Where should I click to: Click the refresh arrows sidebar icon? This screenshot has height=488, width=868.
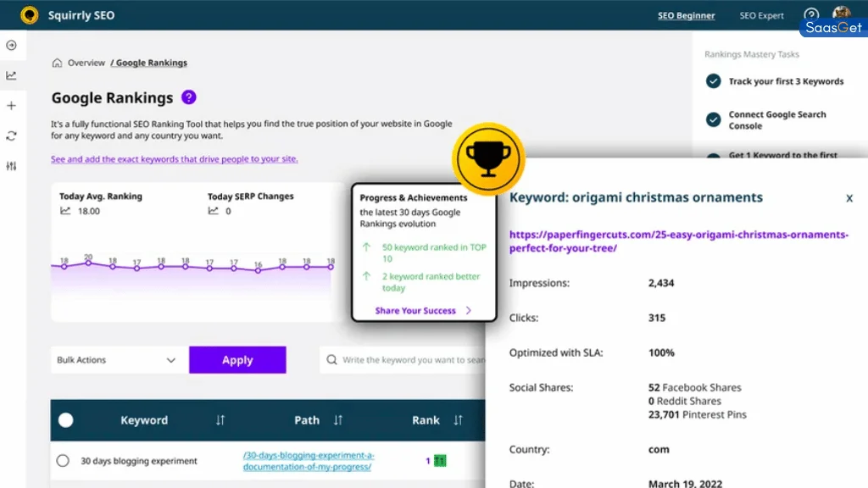[12, 136]
